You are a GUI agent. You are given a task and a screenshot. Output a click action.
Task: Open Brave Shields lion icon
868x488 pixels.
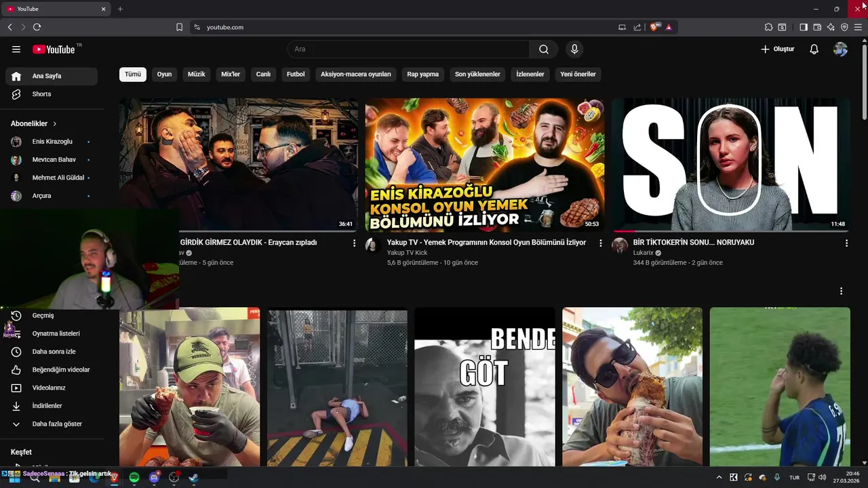[x=654, y=27]
